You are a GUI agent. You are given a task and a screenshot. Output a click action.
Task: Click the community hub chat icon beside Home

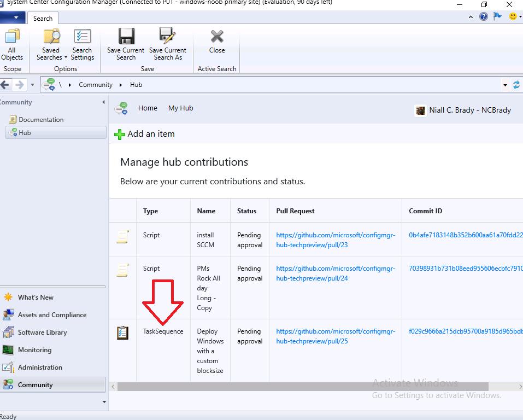(121, 108)
